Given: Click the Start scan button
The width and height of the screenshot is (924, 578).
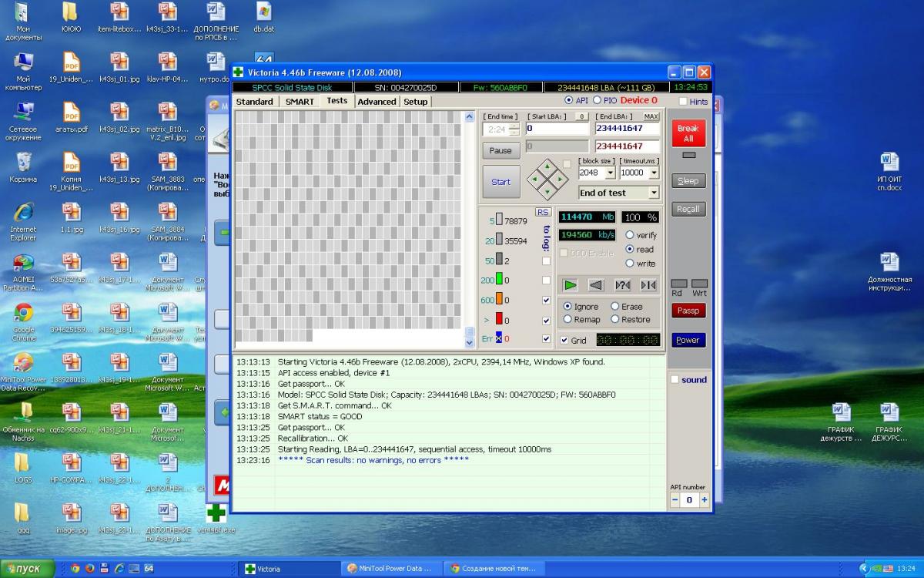Looking at the screenshot, I should click(x=500, y=182).
